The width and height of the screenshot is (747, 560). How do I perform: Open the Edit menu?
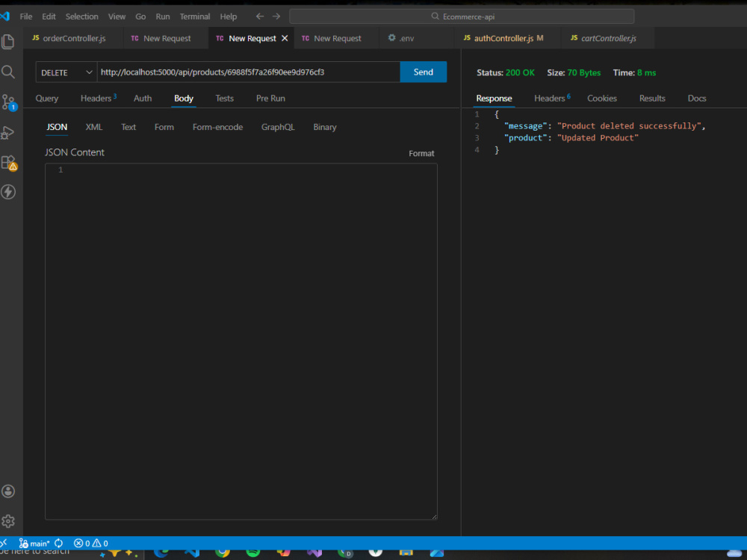pos(49,16)
